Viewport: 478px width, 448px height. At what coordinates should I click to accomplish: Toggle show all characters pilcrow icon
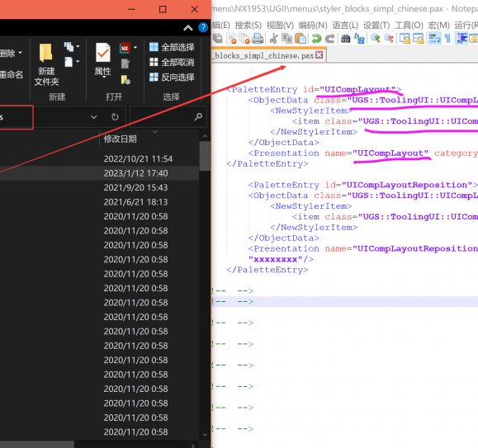point(447,39)
